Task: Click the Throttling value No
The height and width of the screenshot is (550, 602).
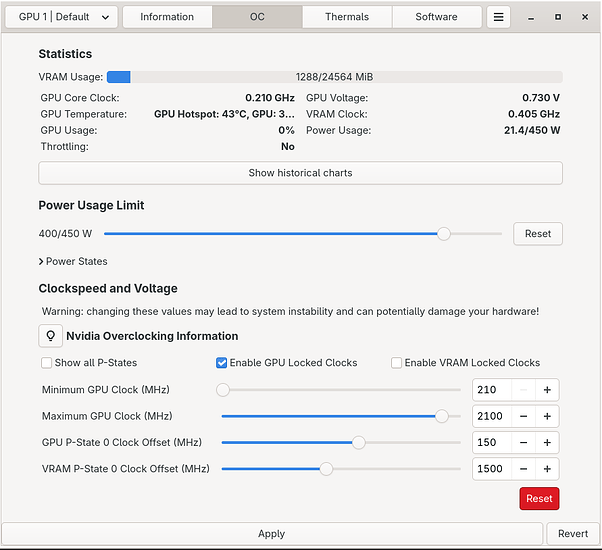Action: point(288,147)
